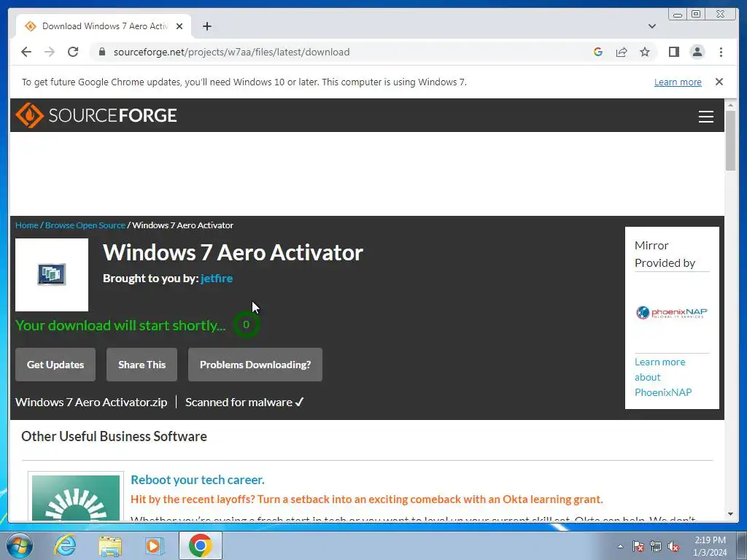Open the Windows Start menu
This screenshot has height=560, width=747.
[x=19, y=545]
